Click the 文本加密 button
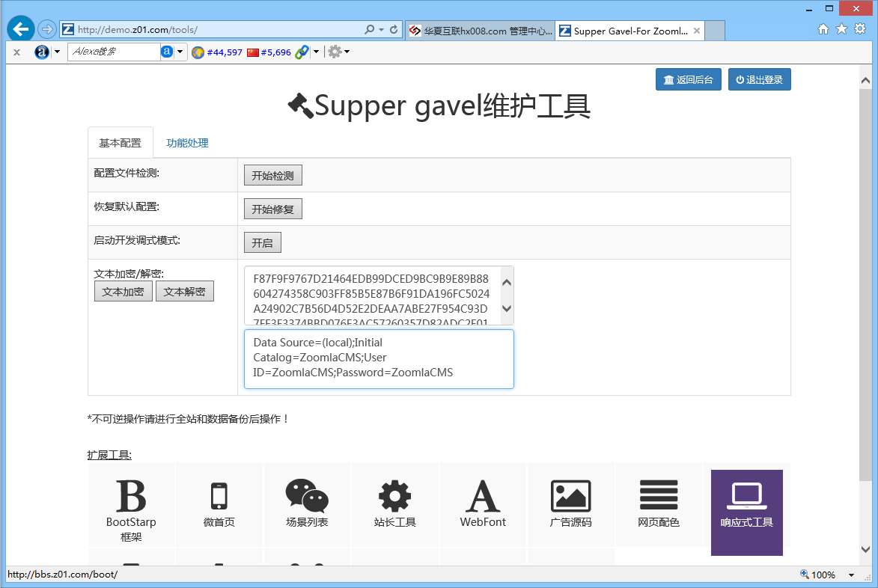 click(124, 292)
